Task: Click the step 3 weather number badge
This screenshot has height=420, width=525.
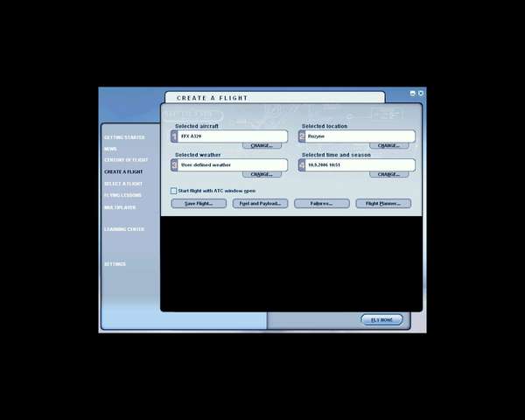Action: [174, 164]
